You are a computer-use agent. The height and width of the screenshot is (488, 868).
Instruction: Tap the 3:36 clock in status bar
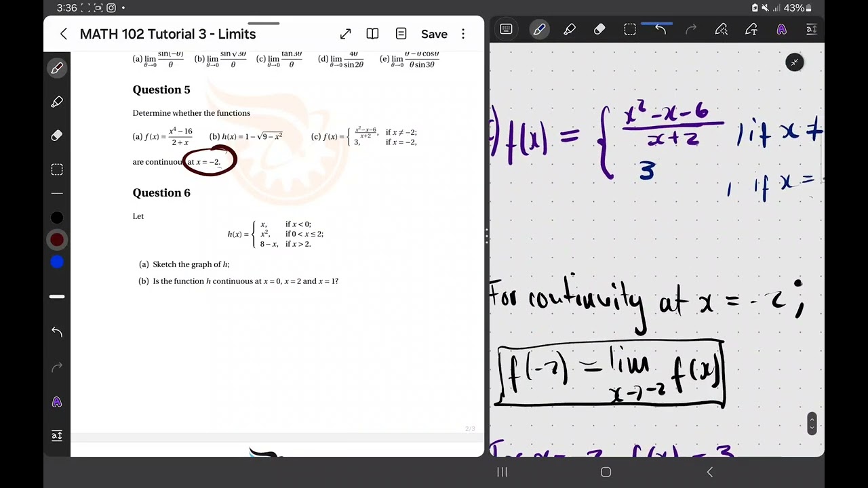tap(66, 8)
